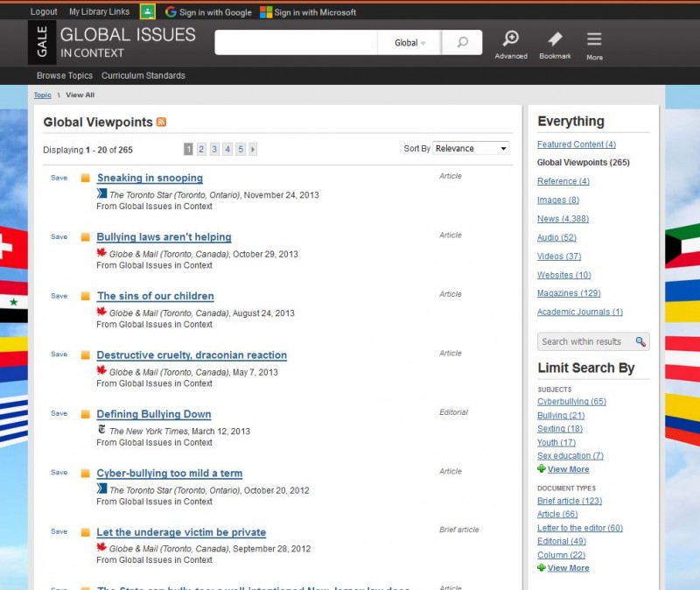Viewport: 700px width, 590px height.
Task: Click the GALE logo in header
Action: point(42,42)
